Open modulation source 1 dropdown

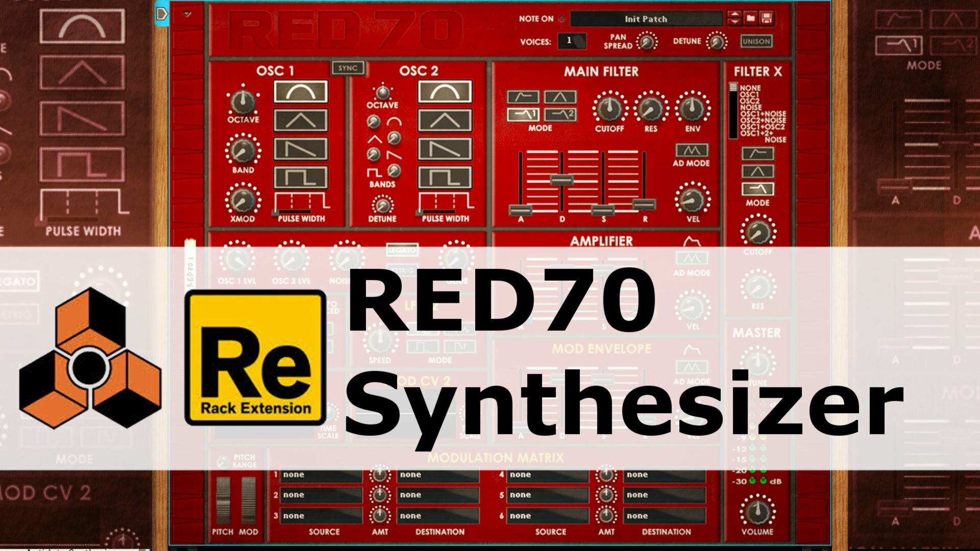(321, 475)
